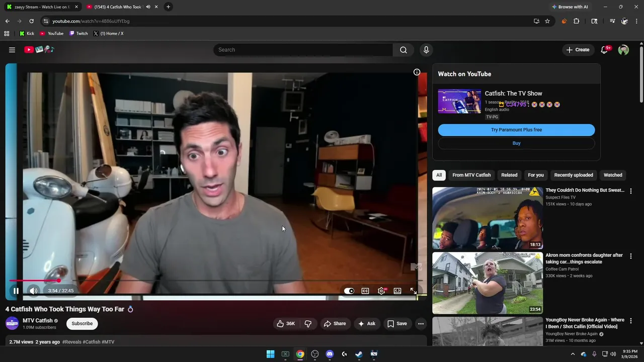The width and height of the screenshot is (644, 362).
Task: Open the Chrome three-dot menu
Action: click(637, 21)
